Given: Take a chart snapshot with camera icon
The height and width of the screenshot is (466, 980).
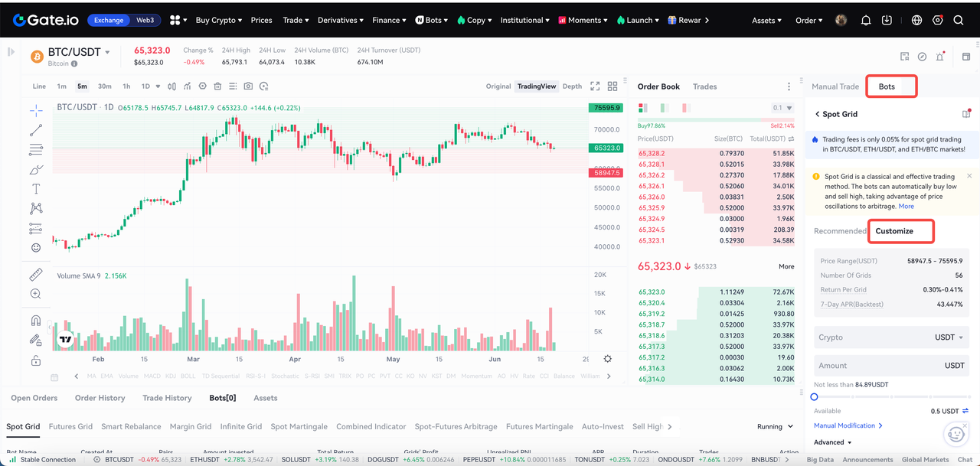Looking at the screenshot, I should (248, 86).
